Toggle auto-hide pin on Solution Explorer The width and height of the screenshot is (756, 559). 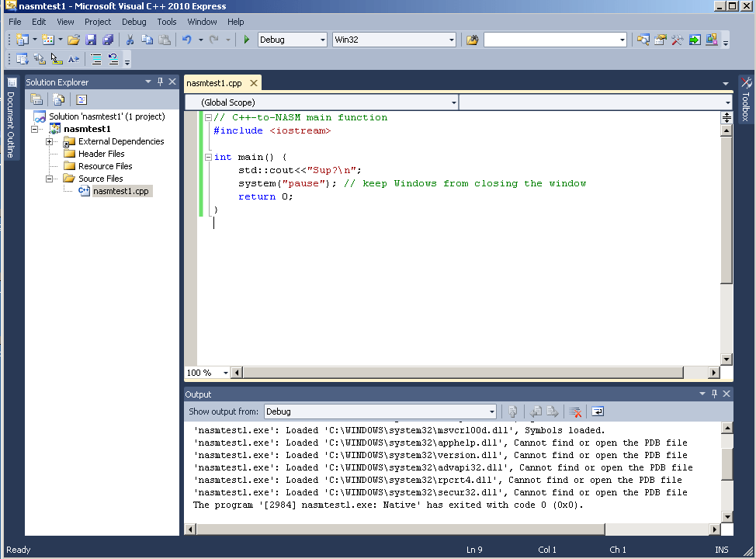160,81
